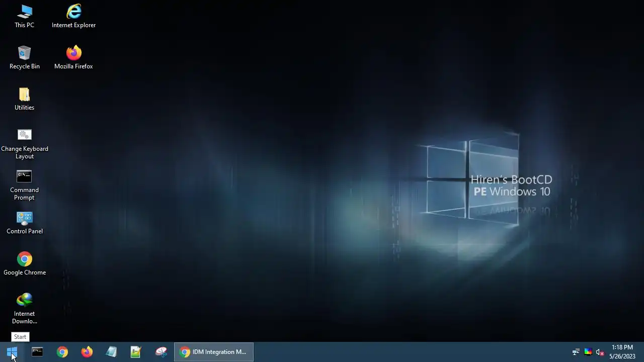Open the Start menu button
Image resolution: width=644 pixels, height=362 pixels.
point(12,352)
